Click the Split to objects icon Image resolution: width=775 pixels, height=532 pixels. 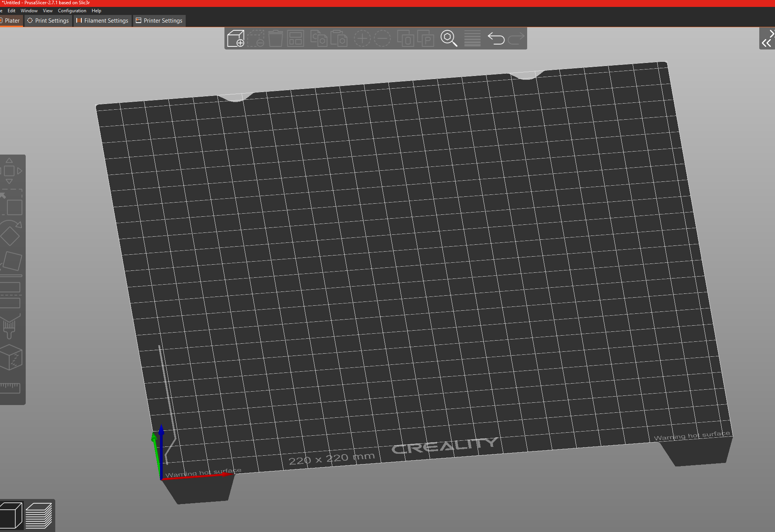click(x=406, y=38)
